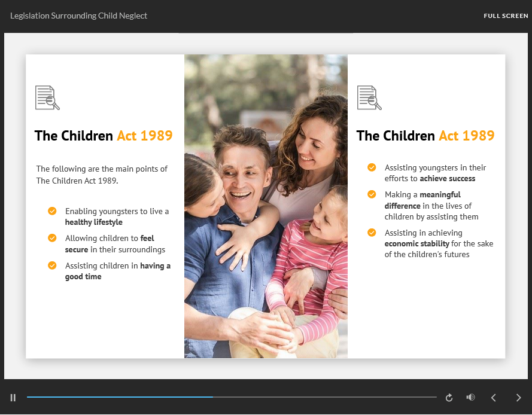Click the right Children Act 1989 heading

click(425, 136)
